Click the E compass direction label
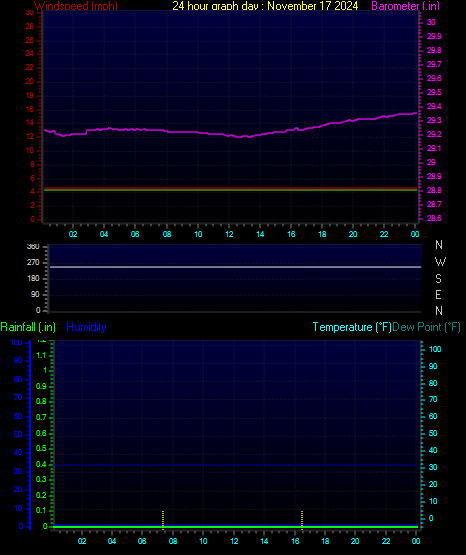The height and width of the screenshot is (555, 466). click(438, 294)
